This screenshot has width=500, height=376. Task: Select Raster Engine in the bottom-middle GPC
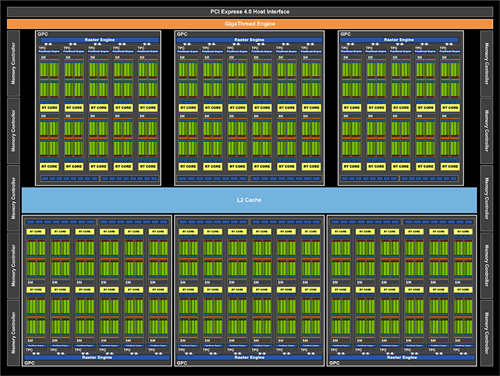[x=249, y=357]
